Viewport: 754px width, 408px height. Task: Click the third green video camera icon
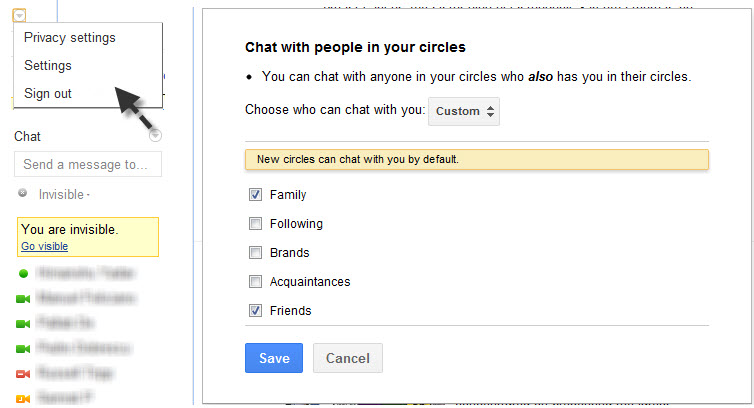click(23, 349)
